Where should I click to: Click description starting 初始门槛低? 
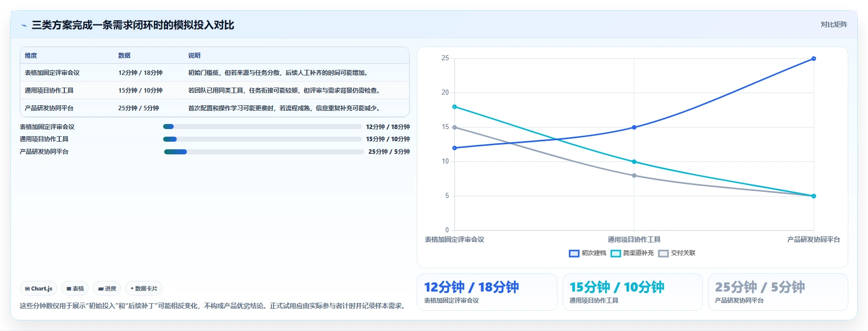(x=279, y=73)
